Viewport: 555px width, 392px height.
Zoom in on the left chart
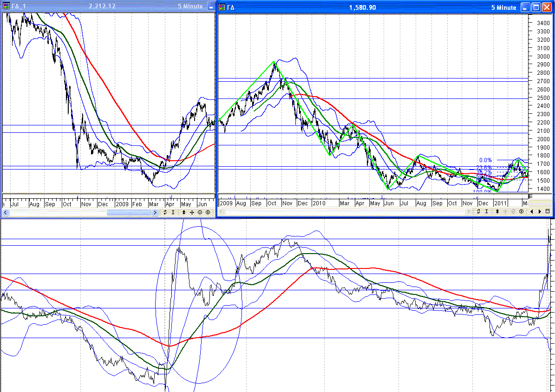pyautogui.click(x=208, y=212)
